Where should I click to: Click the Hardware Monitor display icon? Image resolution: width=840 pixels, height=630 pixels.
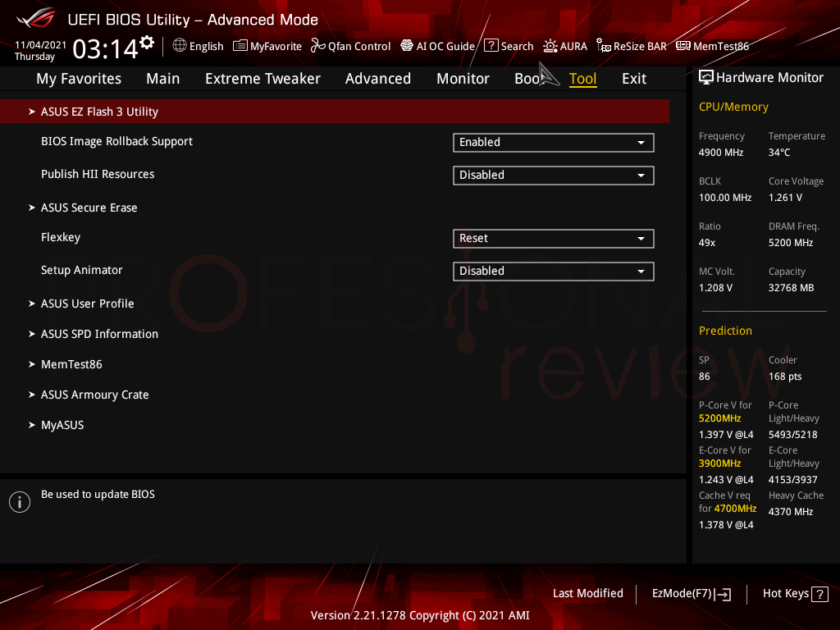(x=706, y=78)
